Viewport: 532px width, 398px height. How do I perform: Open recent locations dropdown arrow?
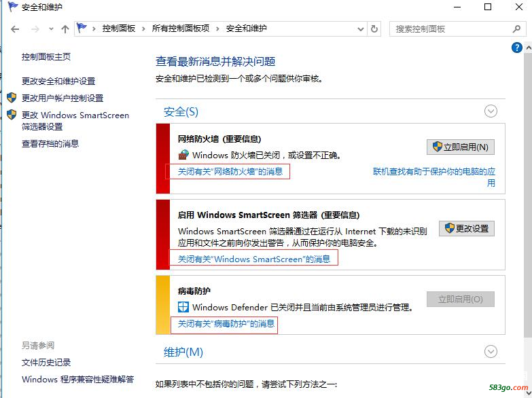tap(51, 29)
